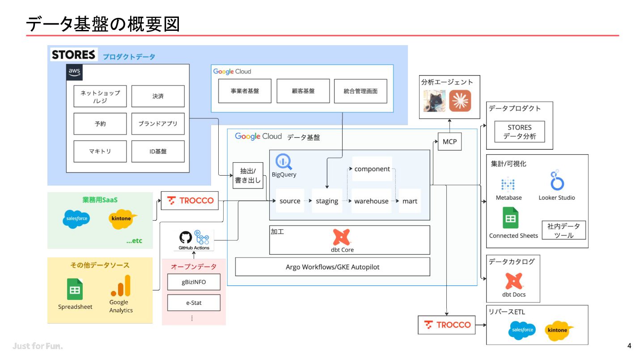The image size is (644, 362).
Task: Click the cat avatar in 分析エージェント
Action: pos(434,101)
